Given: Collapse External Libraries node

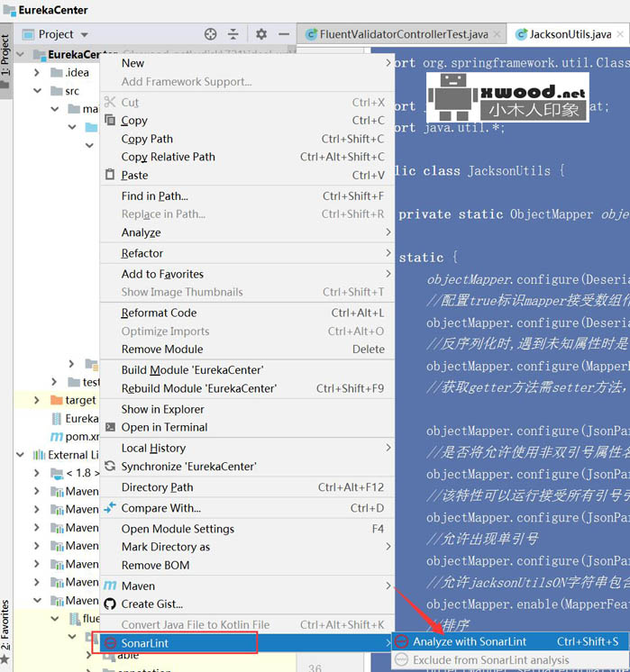Looking at the screenshot, I should click(x=20, y=455).
